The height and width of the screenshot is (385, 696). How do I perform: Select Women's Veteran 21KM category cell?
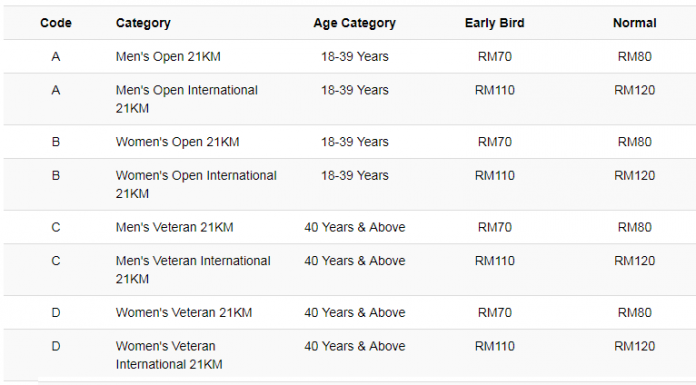[184, 313]
